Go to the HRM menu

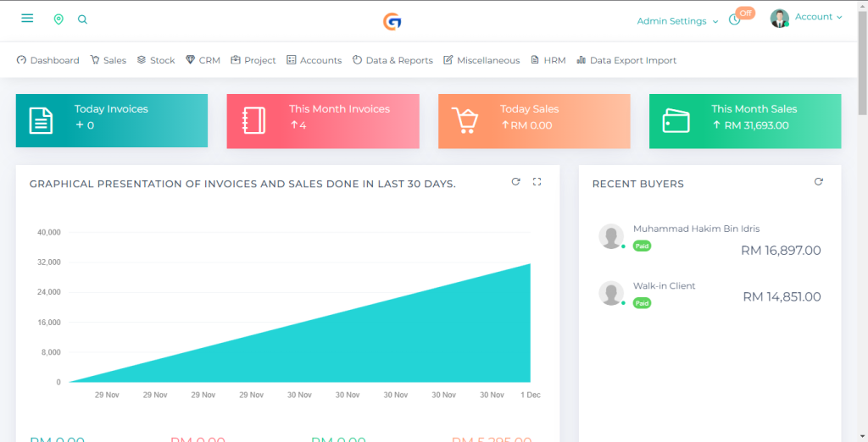tap(548, 60)
